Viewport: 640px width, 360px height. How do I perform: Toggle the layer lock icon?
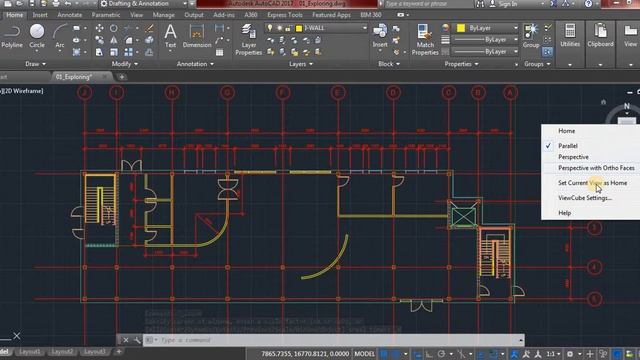pos(289,28)
